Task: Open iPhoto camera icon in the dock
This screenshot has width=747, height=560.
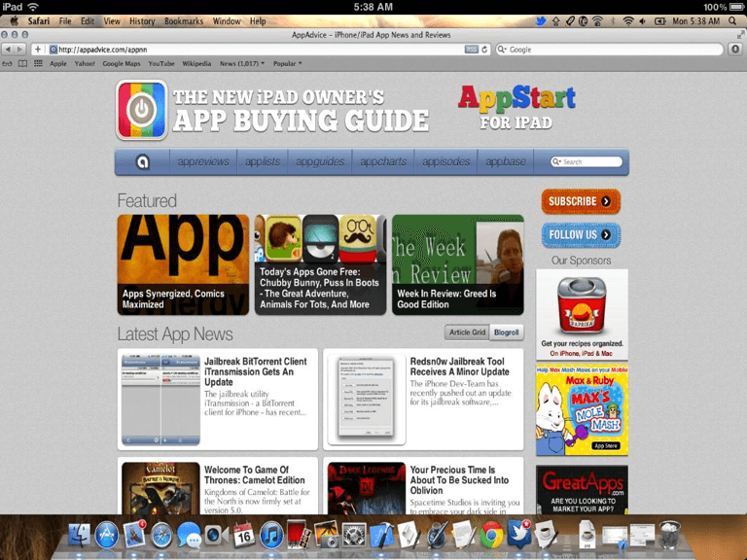Action: tap(327, 535)
